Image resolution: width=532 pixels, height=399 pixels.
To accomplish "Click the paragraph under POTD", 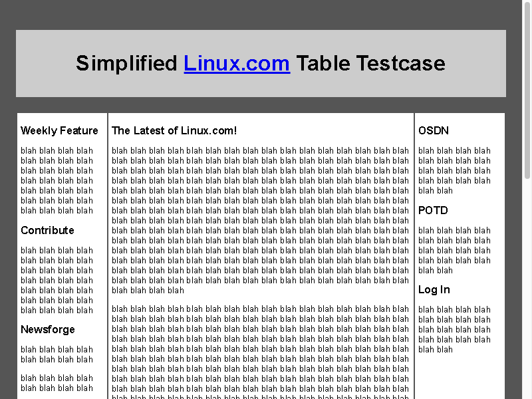I will point(454,251).
